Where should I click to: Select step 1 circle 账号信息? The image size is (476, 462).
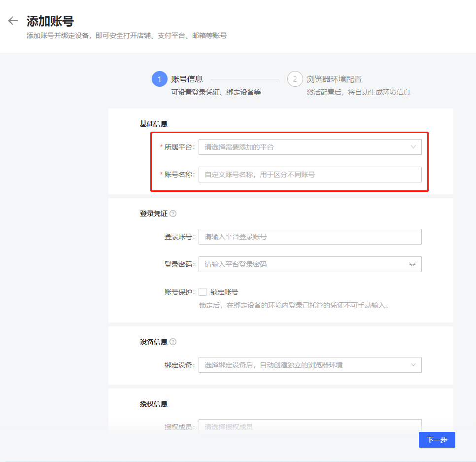pyautogui.click(x=159, y=79)
